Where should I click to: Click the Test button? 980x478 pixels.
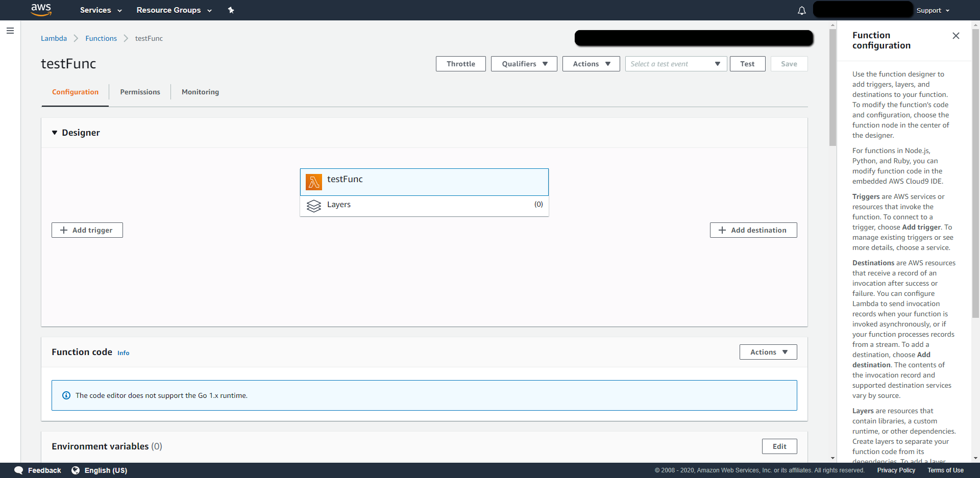click(x=747, y=64)
